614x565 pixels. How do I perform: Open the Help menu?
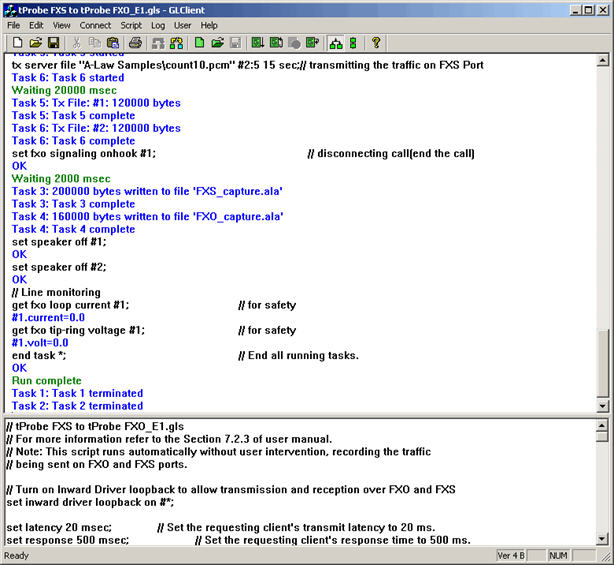[209, 25]
